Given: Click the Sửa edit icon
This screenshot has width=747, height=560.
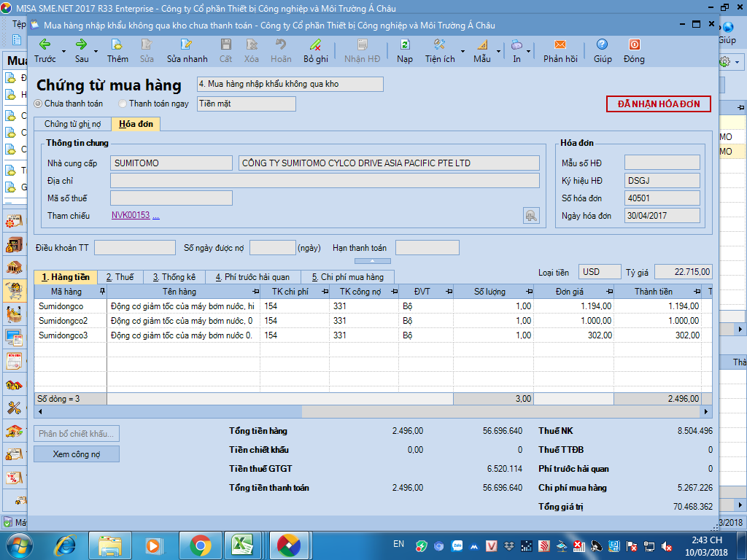Looking at the screenshot, I should coord(147,50).
